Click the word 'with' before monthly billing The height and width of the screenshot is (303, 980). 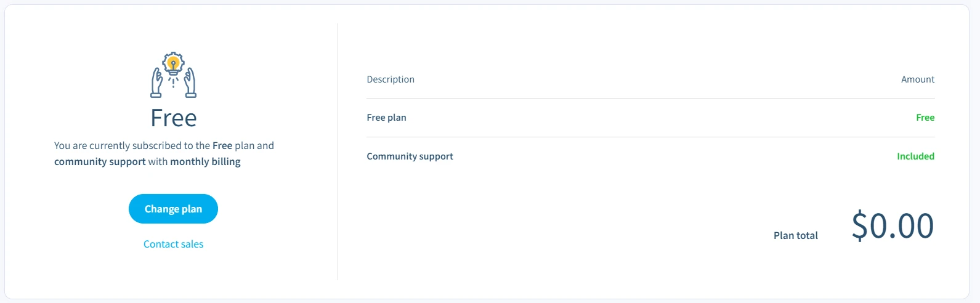[x=158, y=162]
